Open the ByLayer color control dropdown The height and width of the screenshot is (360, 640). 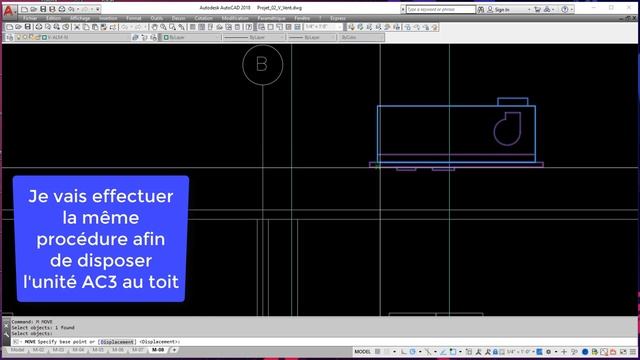(x=191, y=38)
